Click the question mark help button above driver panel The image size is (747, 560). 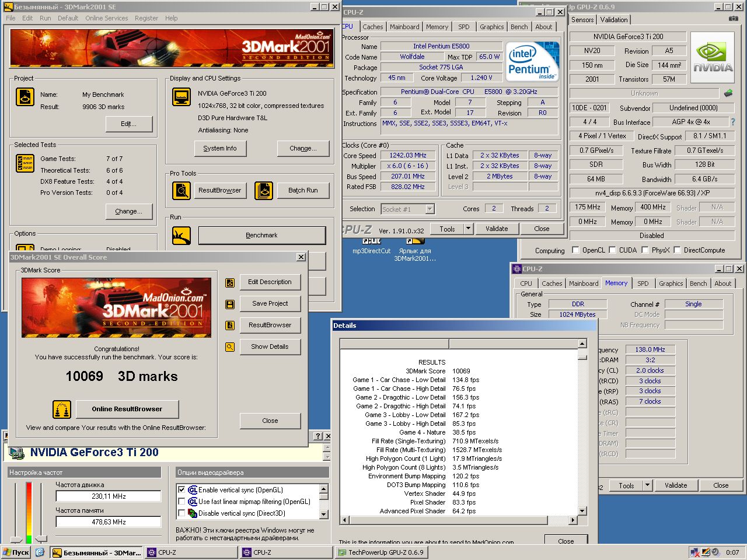click(x=318, y=436)
